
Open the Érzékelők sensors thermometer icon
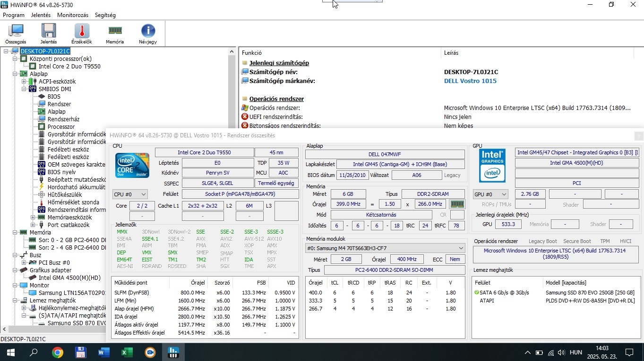click(82, 31)
